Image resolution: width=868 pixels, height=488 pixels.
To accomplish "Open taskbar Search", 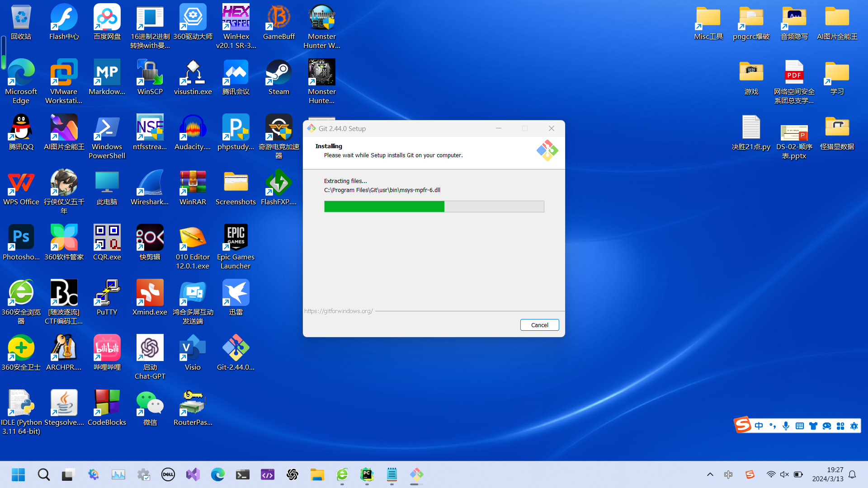I will click(x=44, y=474).
